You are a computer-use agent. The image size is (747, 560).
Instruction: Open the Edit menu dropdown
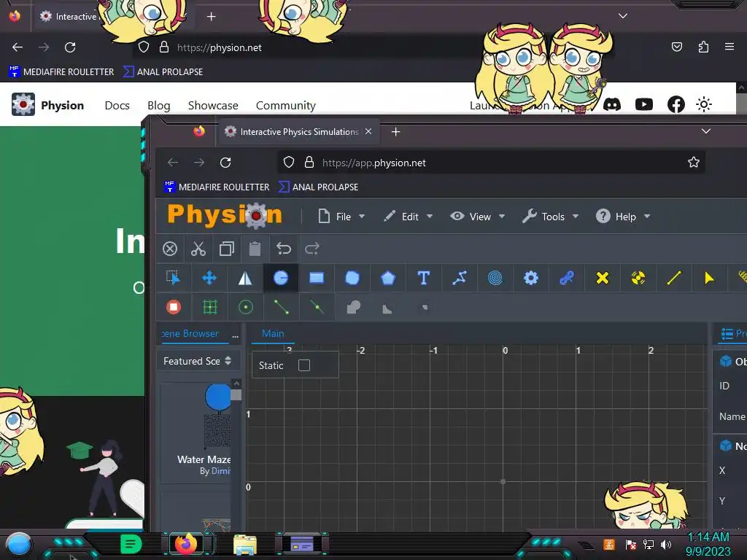tap(409, 217)
